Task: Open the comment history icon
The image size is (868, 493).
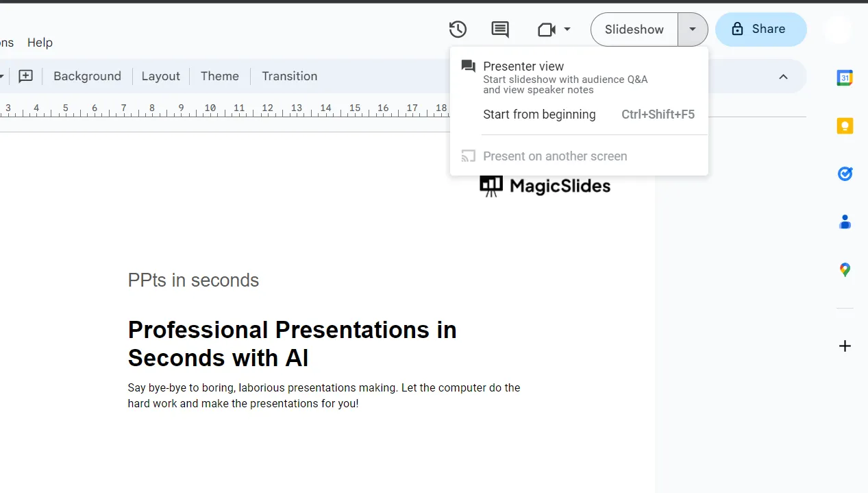Action: click(x=500, y=29)
